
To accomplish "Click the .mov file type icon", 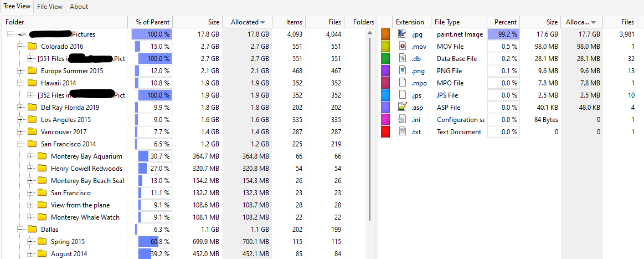I will 403,47.
